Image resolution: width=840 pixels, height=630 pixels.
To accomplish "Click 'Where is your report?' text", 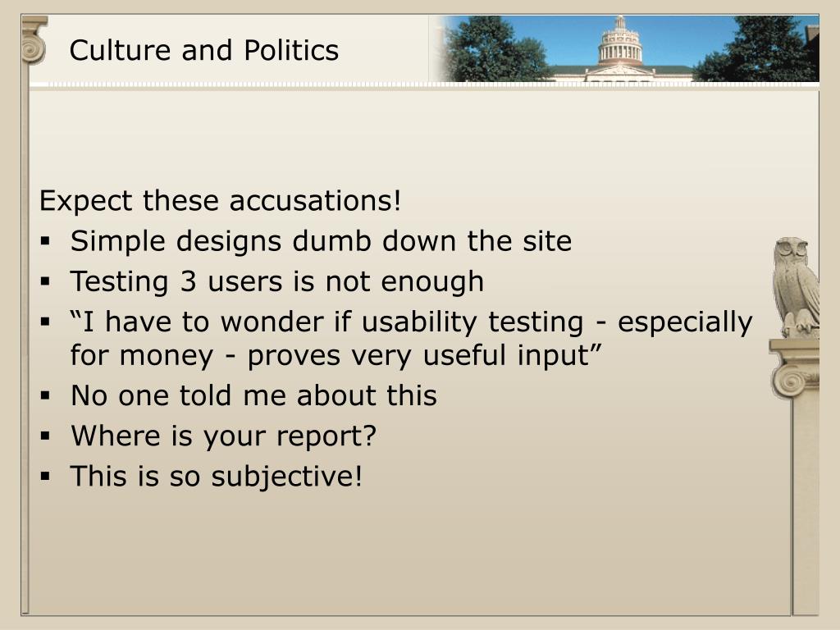I will 224,436.
